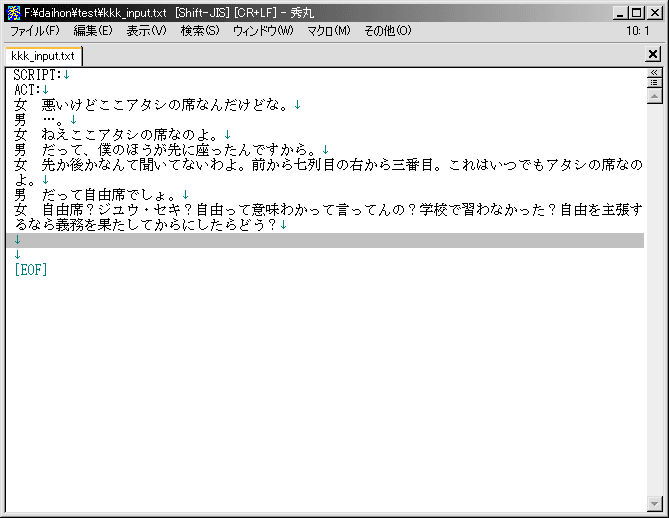Click the highlighted empty current line
The width and height of the screenshot is (669, 518).
coord(325,240)
